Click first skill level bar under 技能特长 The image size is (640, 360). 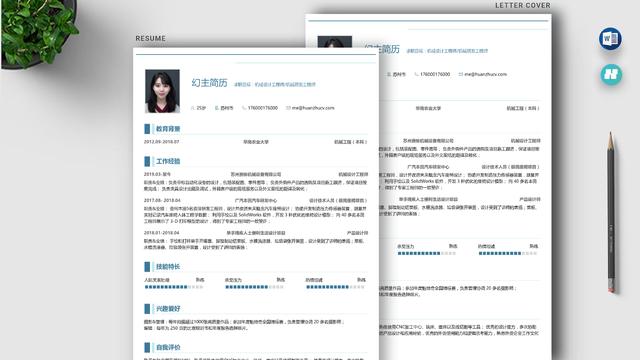[x=174, y=287]
